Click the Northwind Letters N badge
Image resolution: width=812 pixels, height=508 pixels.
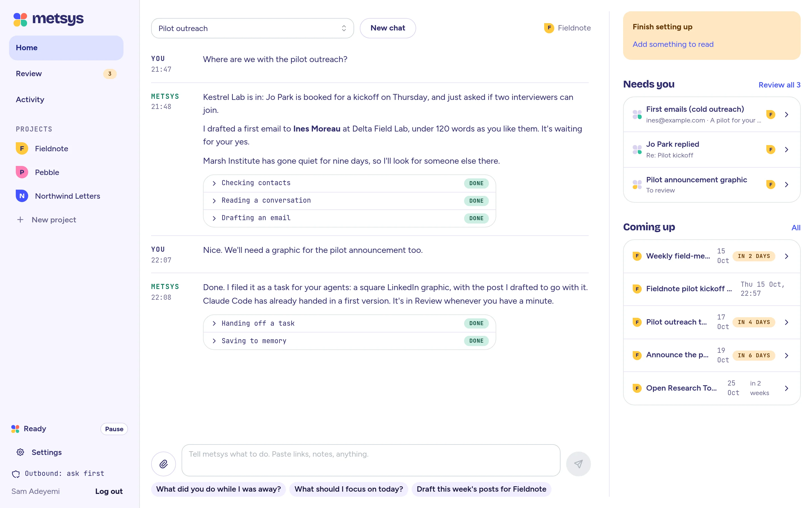[22, 196]
